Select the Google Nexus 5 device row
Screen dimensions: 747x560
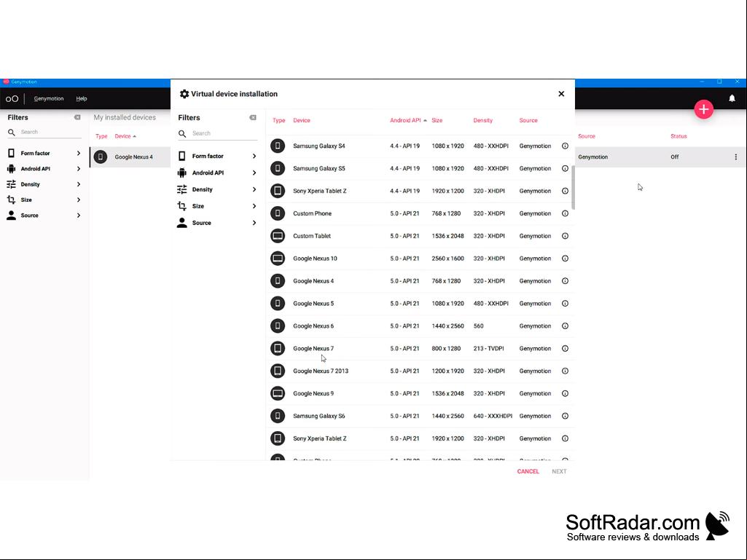click(421, 304)
